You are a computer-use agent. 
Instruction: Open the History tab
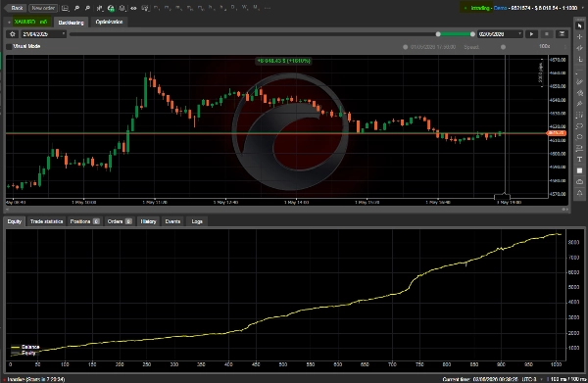(148, 221)
